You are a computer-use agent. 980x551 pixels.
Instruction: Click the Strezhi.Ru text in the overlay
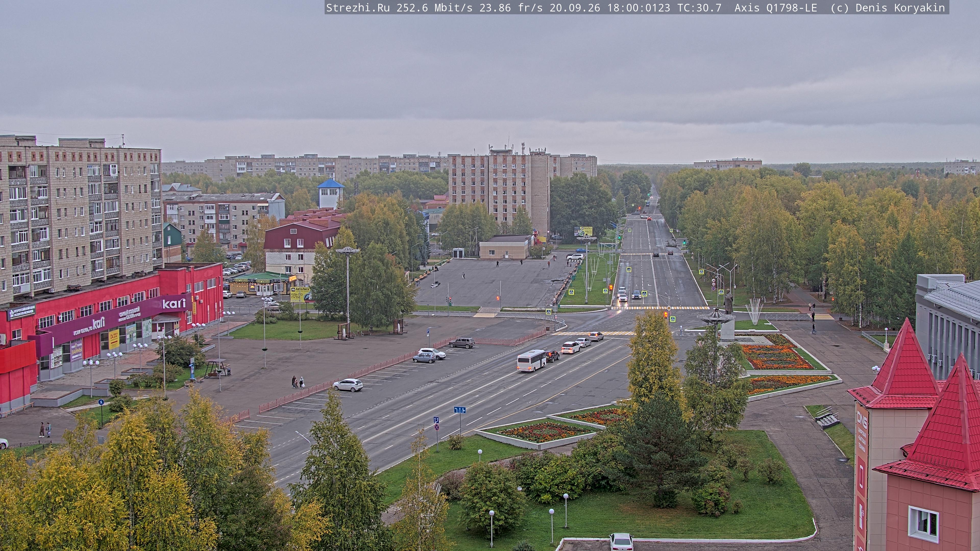tap(358, 8)
